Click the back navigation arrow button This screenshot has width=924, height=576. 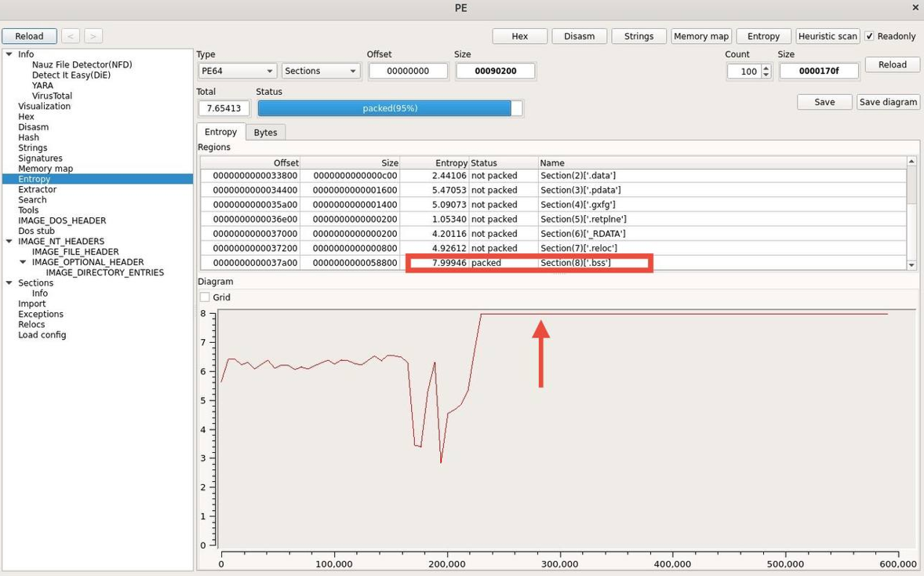(x=70, y=36)
